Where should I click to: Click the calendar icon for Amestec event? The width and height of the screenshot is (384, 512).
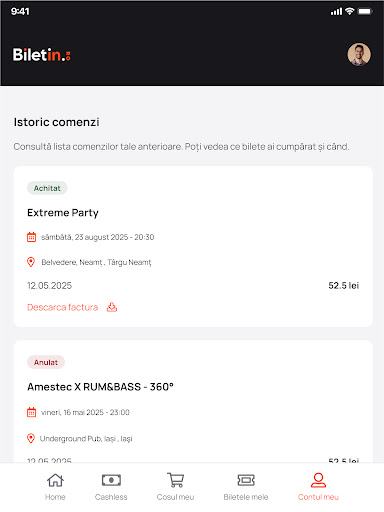(x=31, y=412)
